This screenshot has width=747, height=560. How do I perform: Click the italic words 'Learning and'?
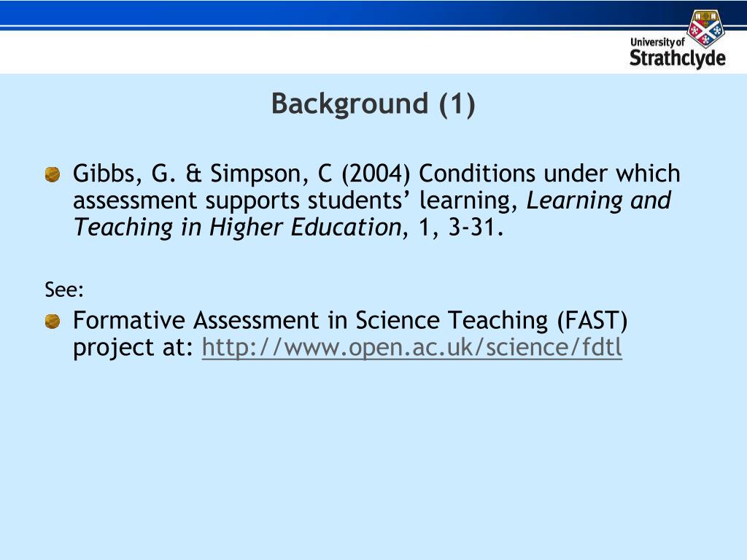[598, 201]
